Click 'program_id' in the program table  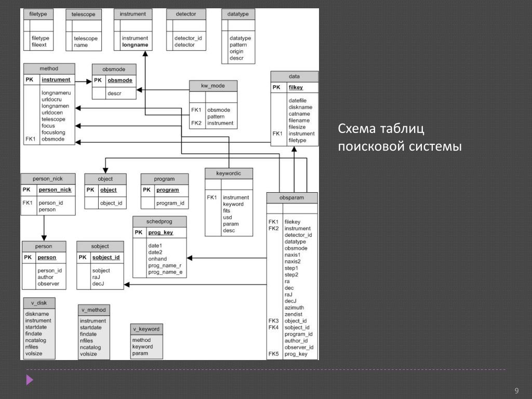170,203
